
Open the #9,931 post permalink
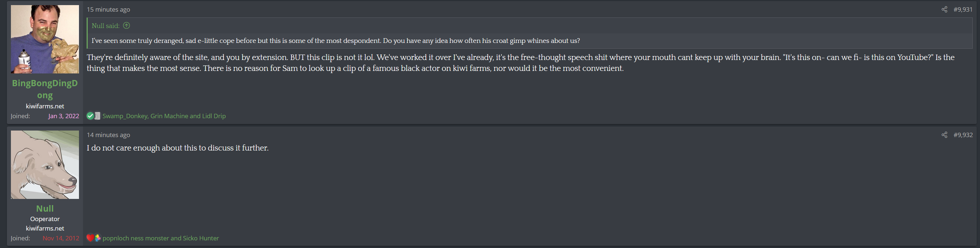(963, 9)
